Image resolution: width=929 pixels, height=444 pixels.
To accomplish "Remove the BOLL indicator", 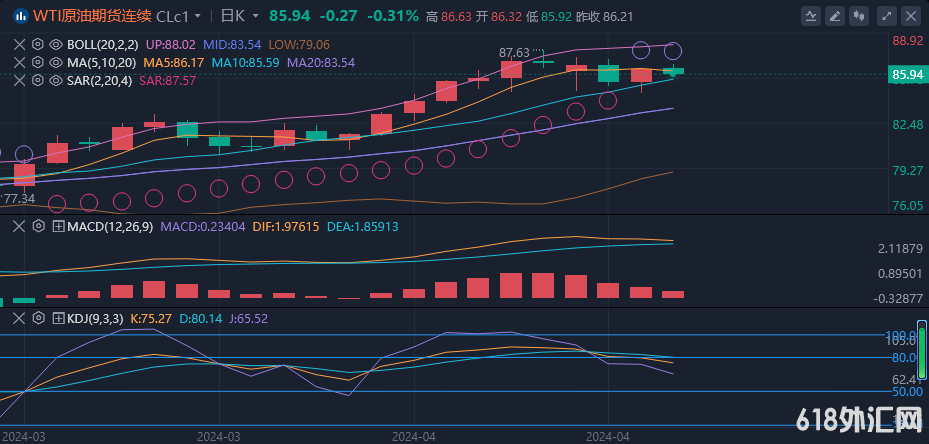I will [20, 44].
